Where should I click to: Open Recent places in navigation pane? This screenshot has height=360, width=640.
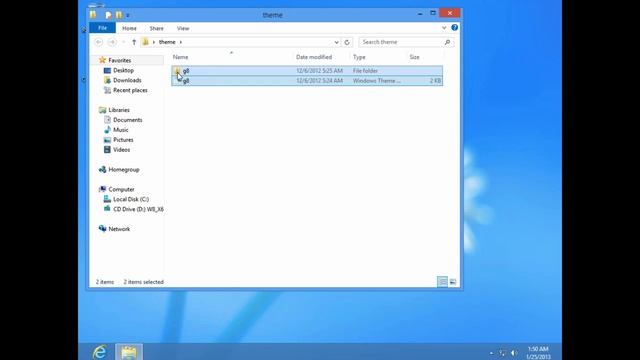tap(130, 90)
